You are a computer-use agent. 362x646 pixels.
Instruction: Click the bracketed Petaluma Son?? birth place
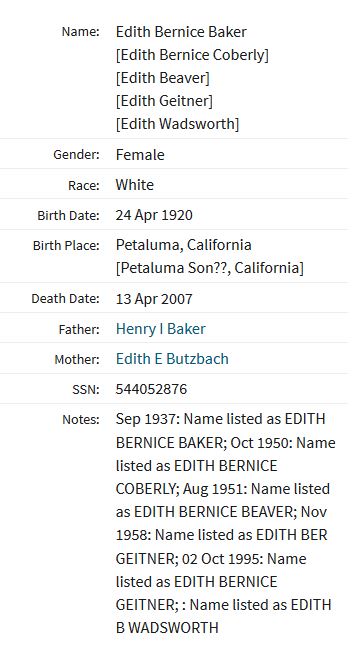210,268
